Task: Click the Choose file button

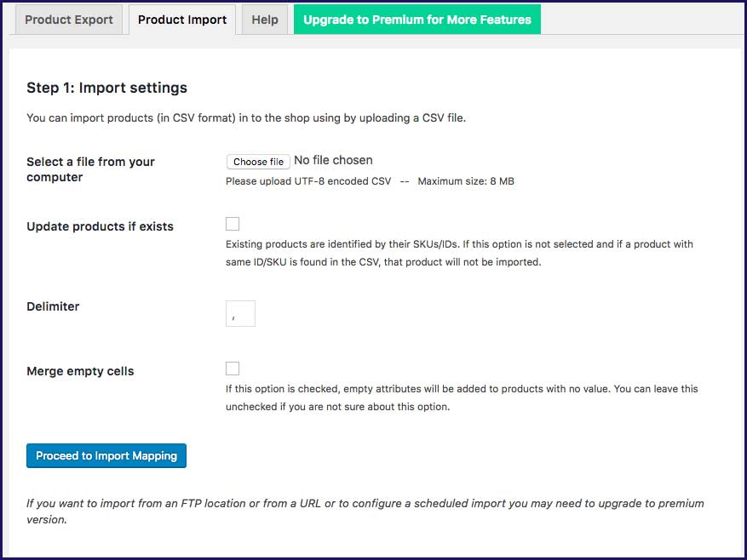Action: pos(258,162)
